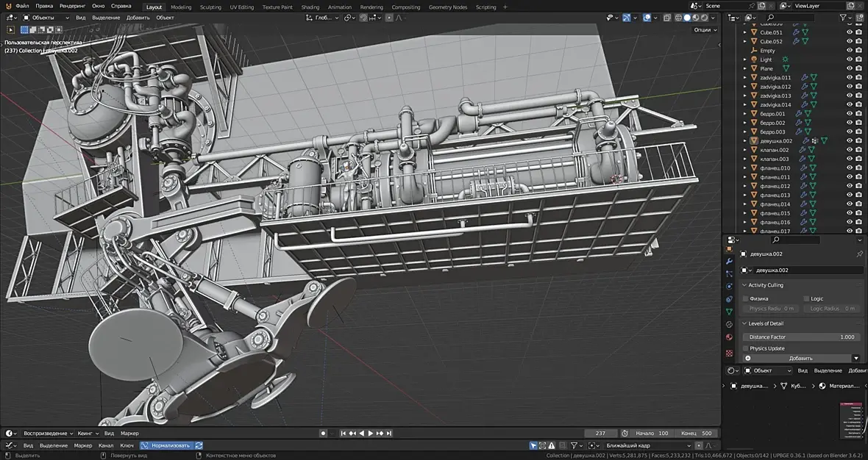
Task: Open the Рендеринг menu
Action: tap(72, 6)
